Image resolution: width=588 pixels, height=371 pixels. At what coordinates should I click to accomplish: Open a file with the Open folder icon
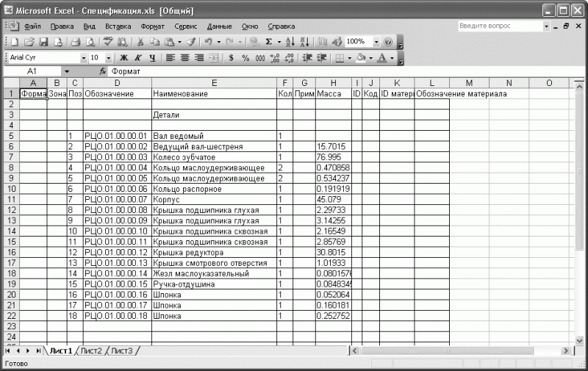pyautogui.click(x=29, y=42)
